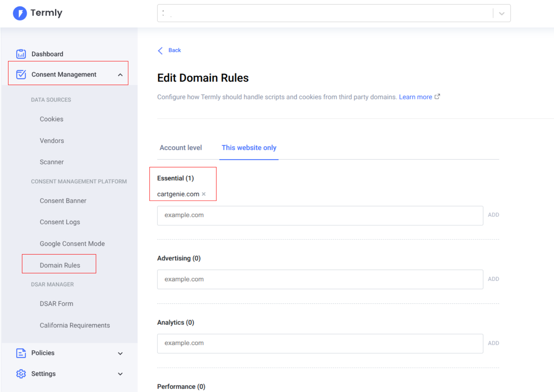Screen dimensions: 554x392
Task: Click the Analytics (0) heading
Action: [176, 323]
